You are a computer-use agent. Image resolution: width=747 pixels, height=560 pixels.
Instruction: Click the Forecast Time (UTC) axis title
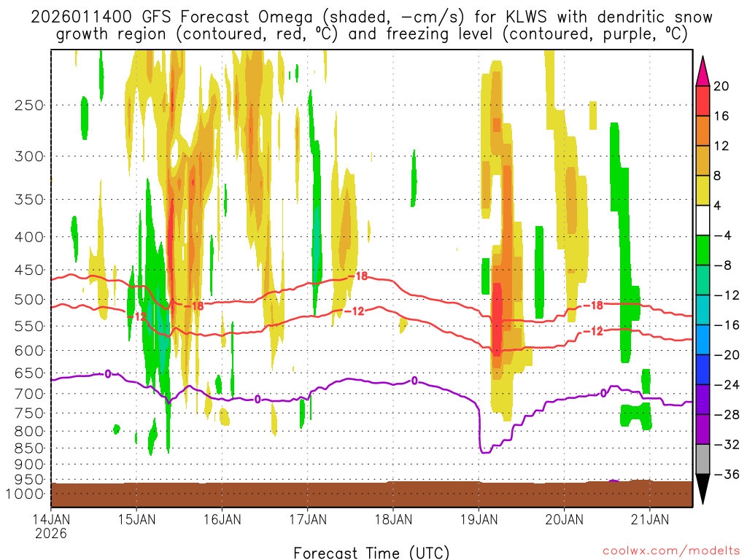click(x=371, y=553)
